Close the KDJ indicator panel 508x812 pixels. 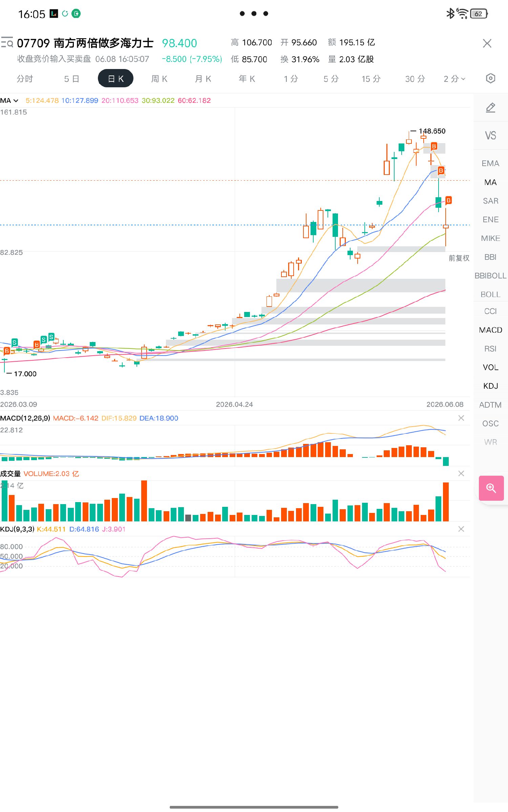pos(461,529)
